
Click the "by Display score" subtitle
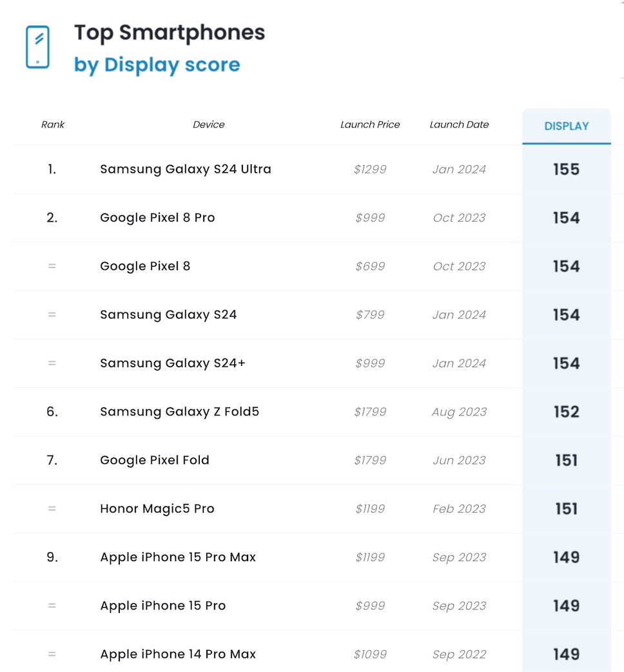click(x=157, y=65)
